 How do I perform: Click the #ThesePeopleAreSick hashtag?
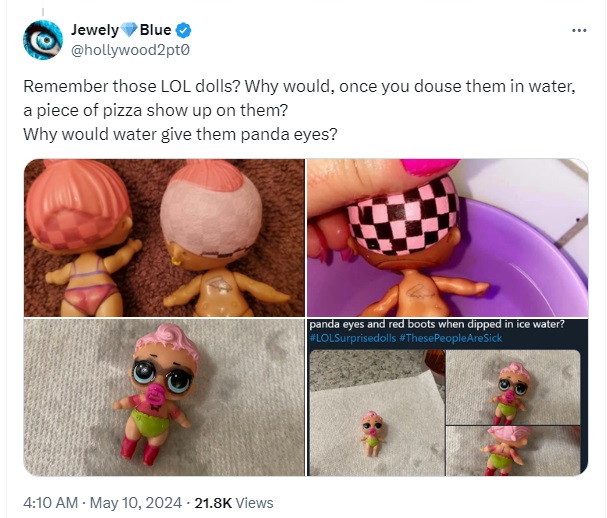point(451,338)
